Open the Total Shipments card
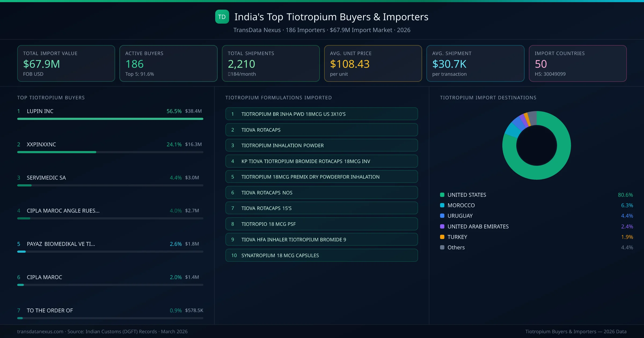 click(x=270, y=63)
